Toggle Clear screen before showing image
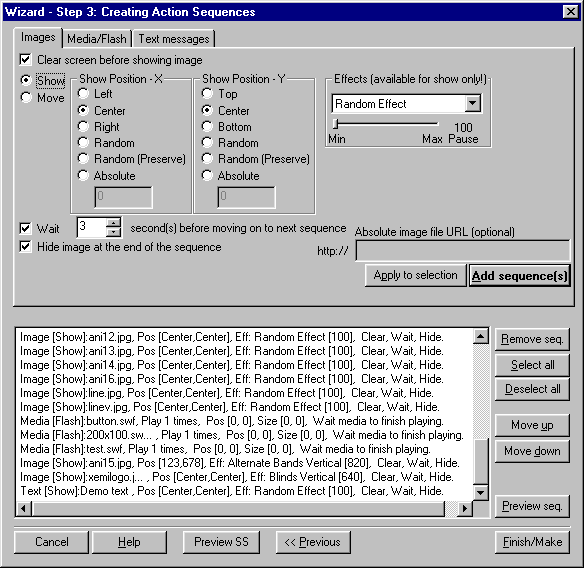The width and height of the screenshot is (584, 568). point(25,60)
